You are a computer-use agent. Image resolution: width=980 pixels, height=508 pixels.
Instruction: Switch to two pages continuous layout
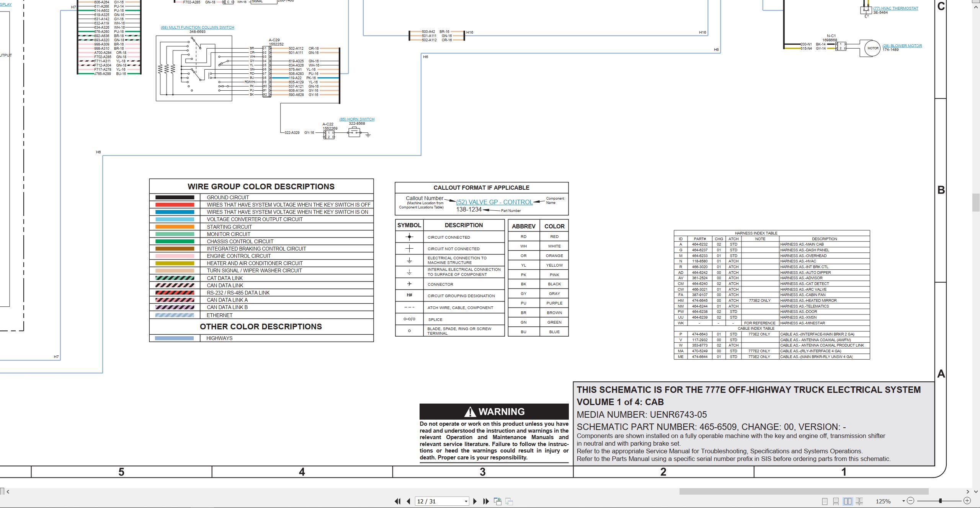[x=859, y=501]
